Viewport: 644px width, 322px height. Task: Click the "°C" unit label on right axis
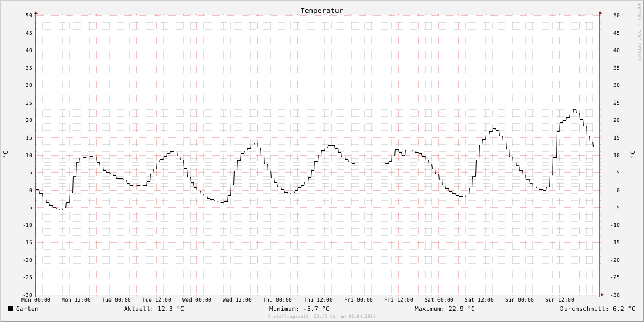click(x=632, y=155)
